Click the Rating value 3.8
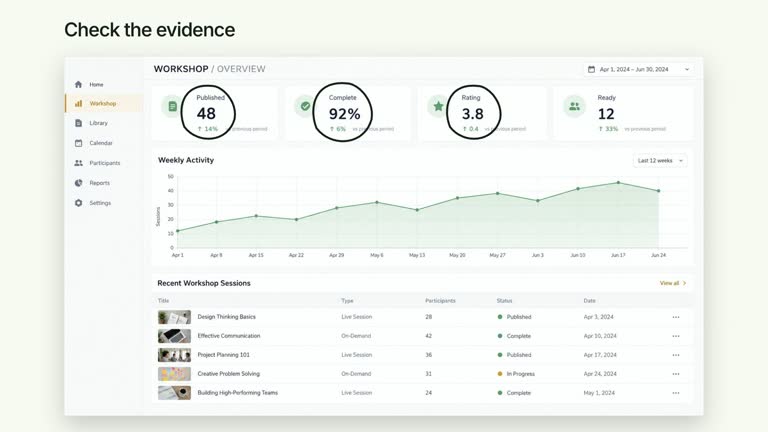 (473, 114)
